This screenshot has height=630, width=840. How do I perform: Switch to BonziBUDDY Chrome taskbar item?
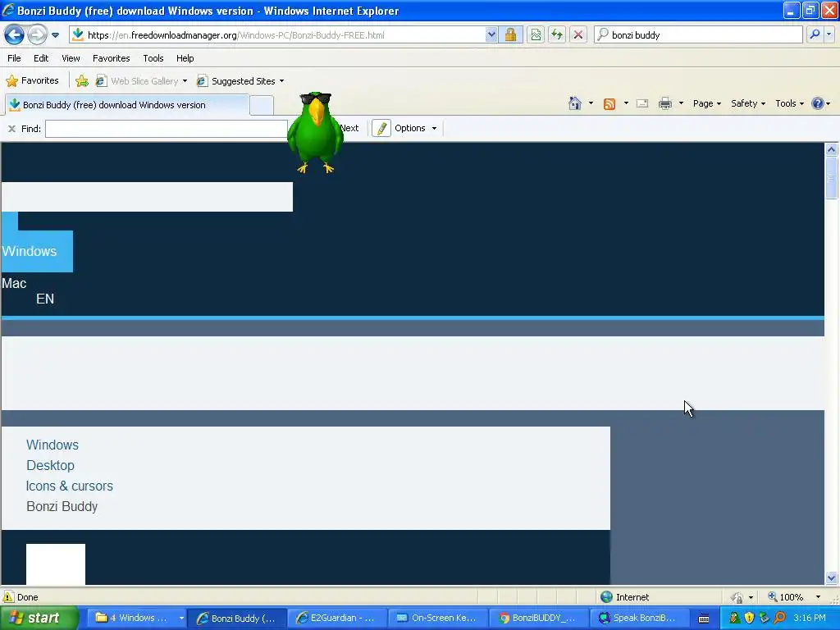click(538, 618)
